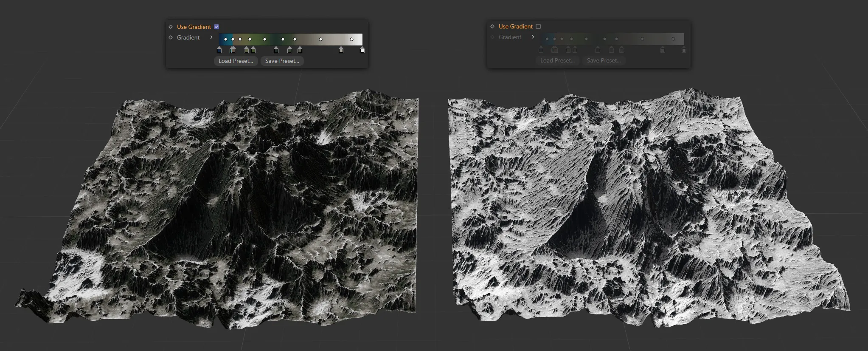
Task: Enable Use Gradient checkbox in right panel
Action: coord(538,26)
